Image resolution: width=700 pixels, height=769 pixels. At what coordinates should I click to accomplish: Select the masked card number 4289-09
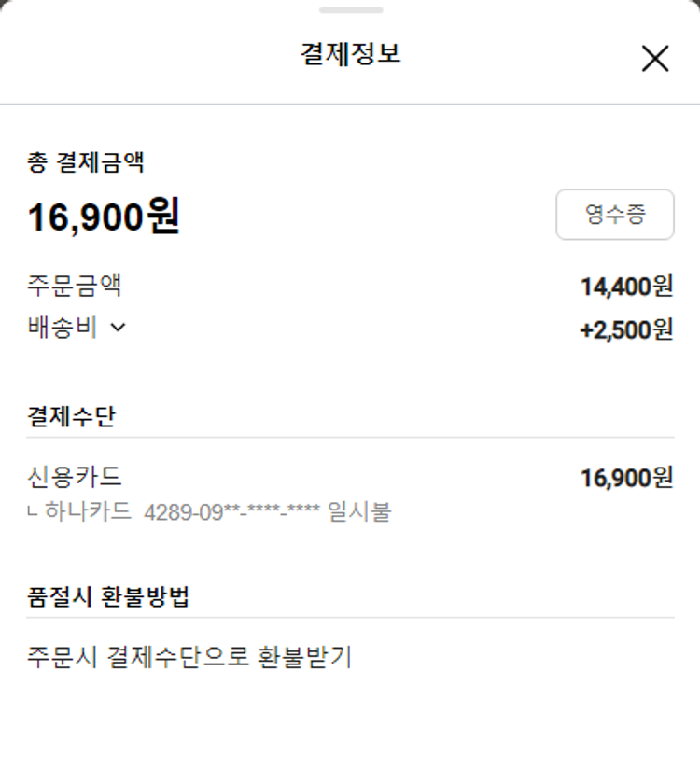tap(232, 511)
